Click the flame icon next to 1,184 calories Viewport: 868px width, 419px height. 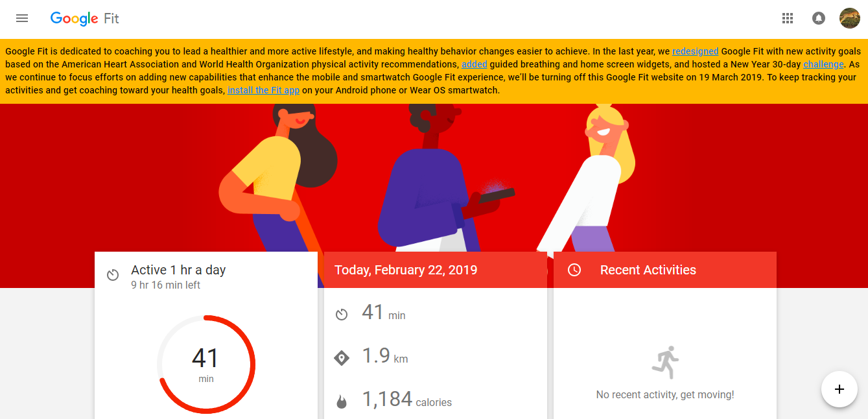342,400
